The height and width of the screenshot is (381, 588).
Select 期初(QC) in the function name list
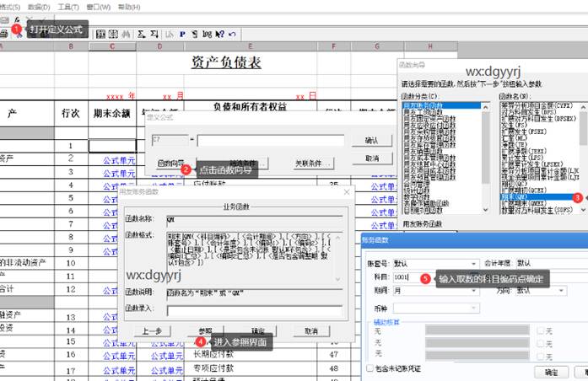click(x=514, y=184)
